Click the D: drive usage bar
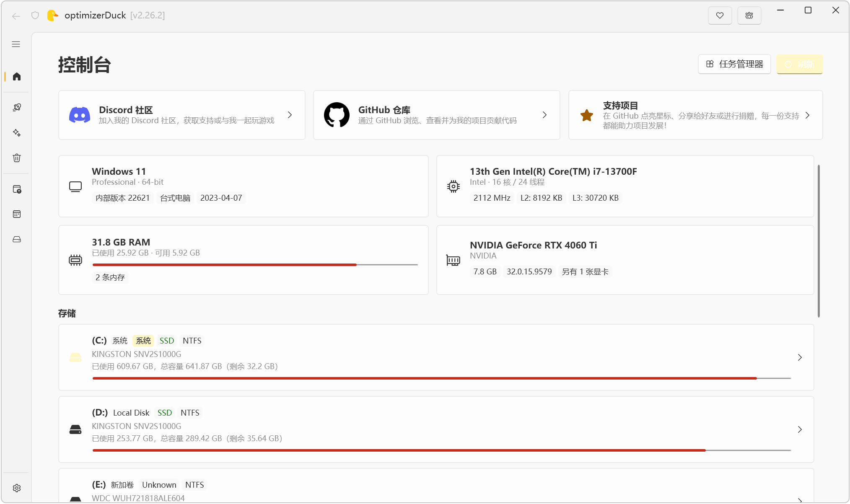 point(442,450)
